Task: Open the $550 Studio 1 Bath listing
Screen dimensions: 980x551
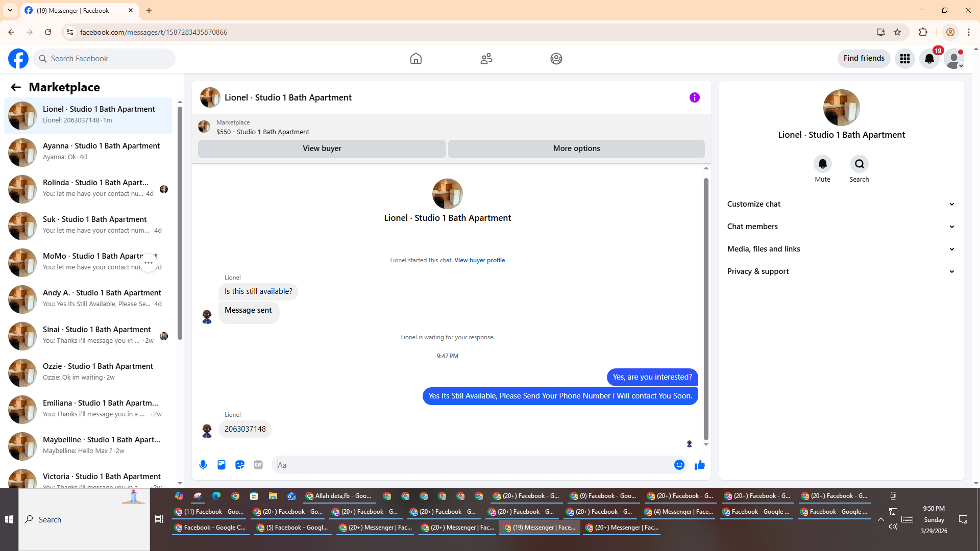Action: pos(263,132)
